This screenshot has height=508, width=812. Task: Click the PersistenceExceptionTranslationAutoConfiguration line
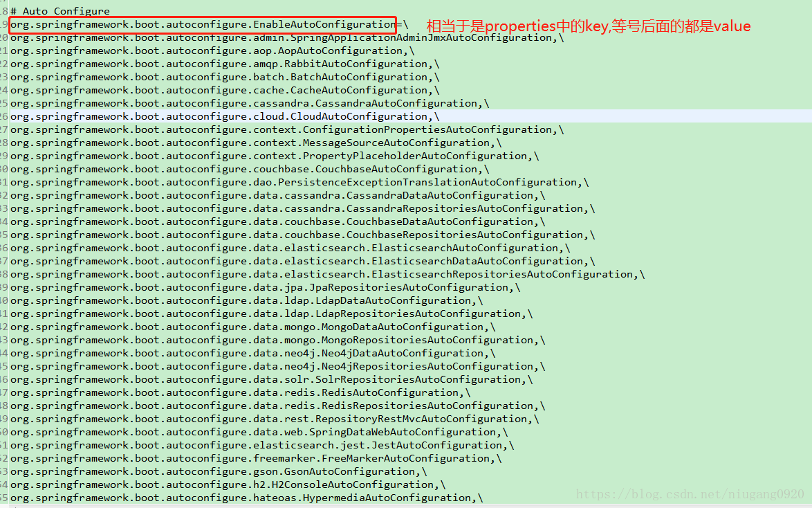click(299, 182)
